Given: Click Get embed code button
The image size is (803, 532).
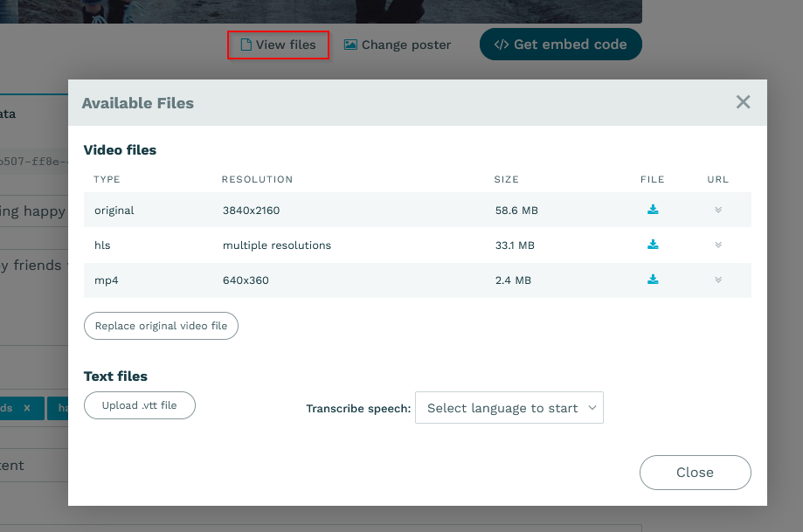Looking at the screenshot, I should point(560,45).
